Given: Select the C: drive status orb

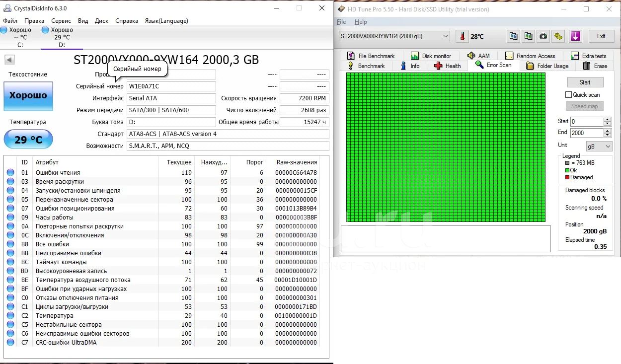Looking at the screenshot, I should [3, 30].
